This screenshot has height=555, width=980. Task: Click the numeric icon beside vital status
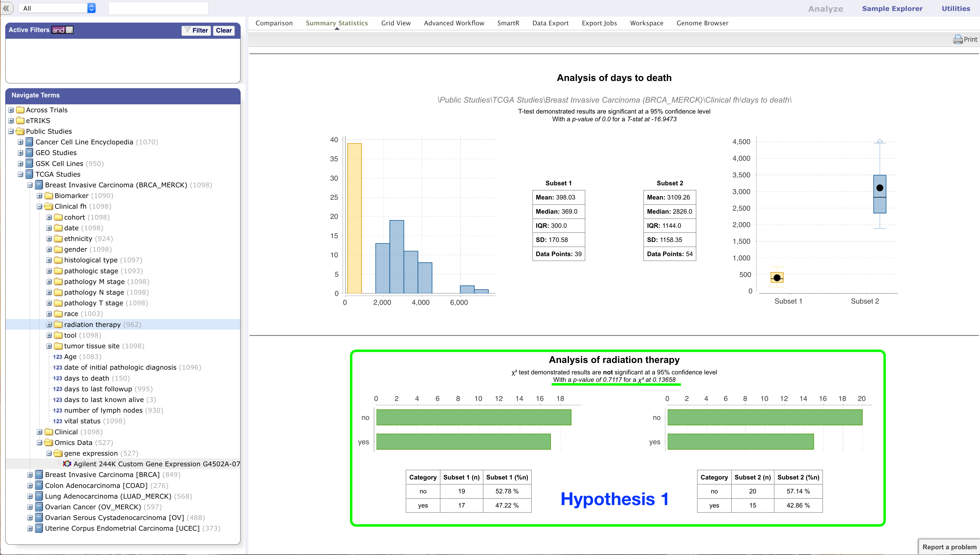pyautogui.click(x=58, y=421)
